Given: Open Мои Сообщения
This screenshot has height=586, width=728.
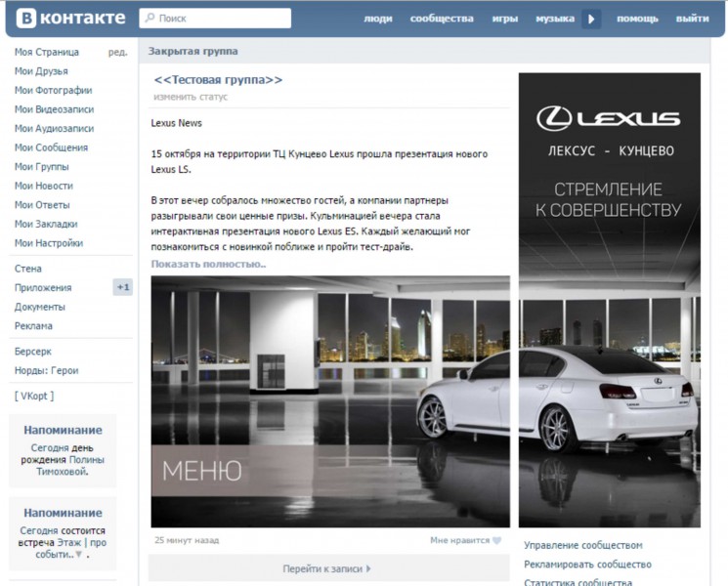Looking at the screenshot, I should [51, 147].
